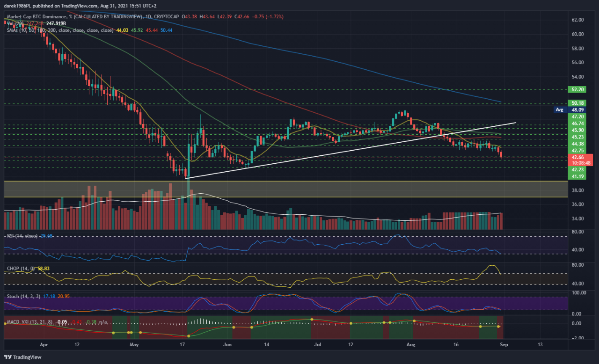Click Apr on the time axis
This screenshot has width=599, height=364.
(44, 344)
